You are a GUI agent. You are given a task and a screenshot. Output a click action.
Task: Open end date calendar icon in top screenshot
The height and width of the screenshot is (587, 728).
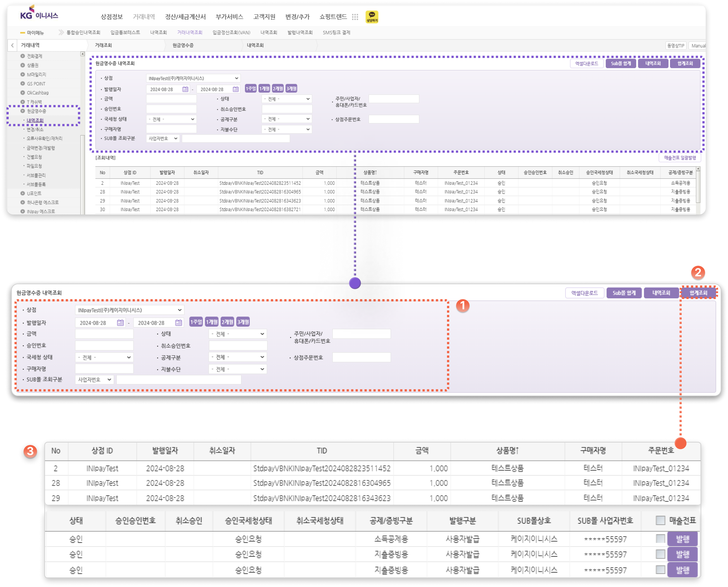tap(236, 89)
